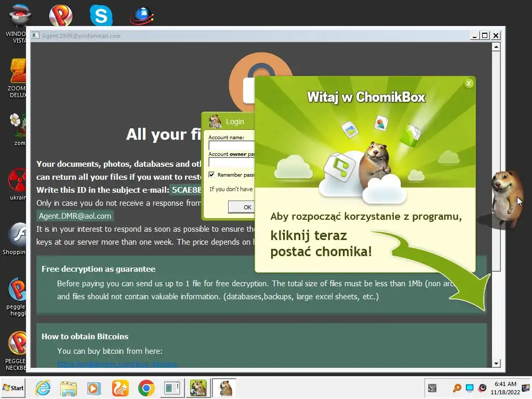Click the speaker volume tray icon

482,388
